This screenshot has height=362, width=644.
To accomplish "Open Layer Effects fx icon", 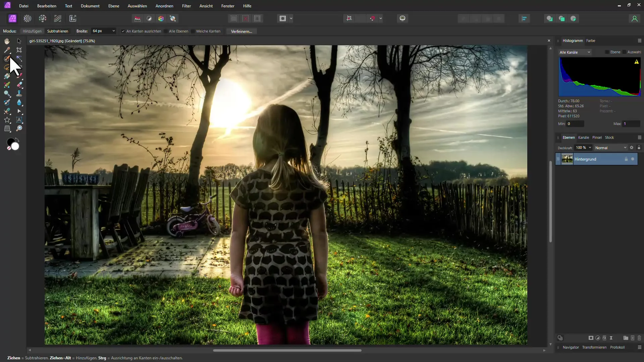I will [604, 338].
